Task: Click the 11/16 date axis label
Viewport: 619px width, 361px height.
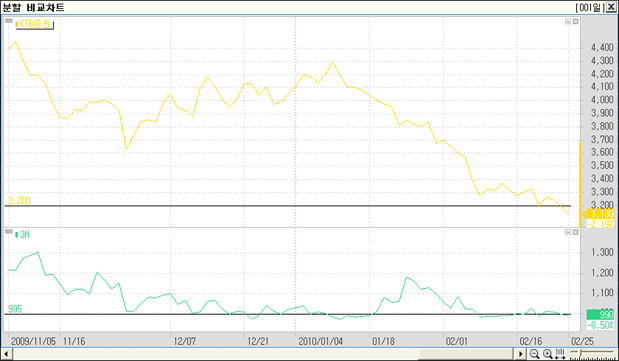Action: click(74, 341)
